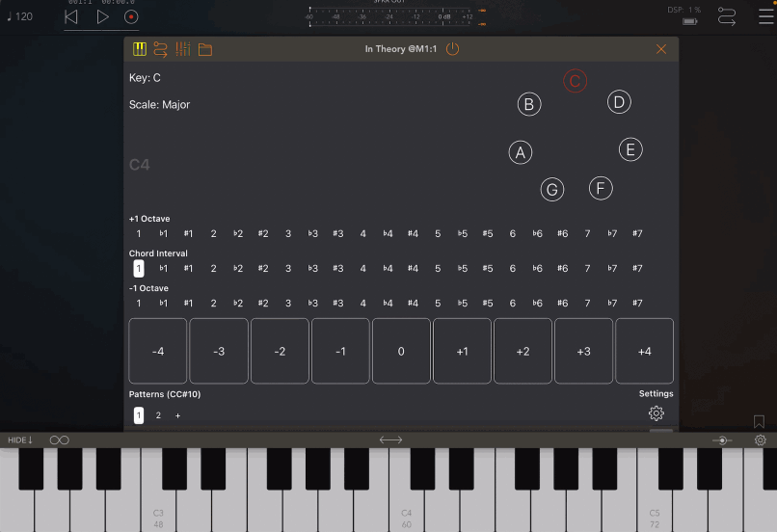The width and height of the screenshot is (777, 532).
Task: Toggle interval #4 in -1 Octave row
Action: click(413, 304)
